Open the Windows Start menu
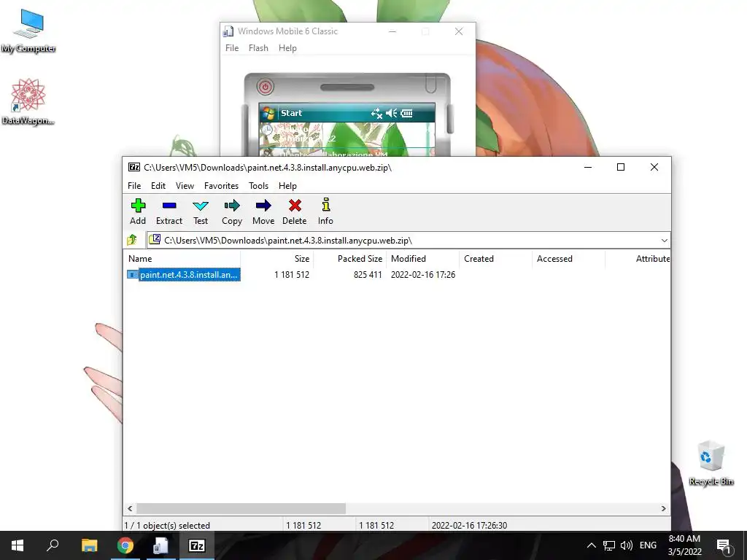 (18, 545)
